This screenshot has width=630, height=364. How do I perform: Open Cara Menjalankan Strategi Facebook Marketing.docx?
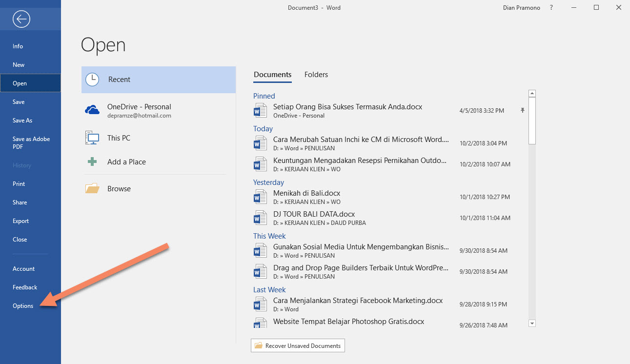pos(358,301)
